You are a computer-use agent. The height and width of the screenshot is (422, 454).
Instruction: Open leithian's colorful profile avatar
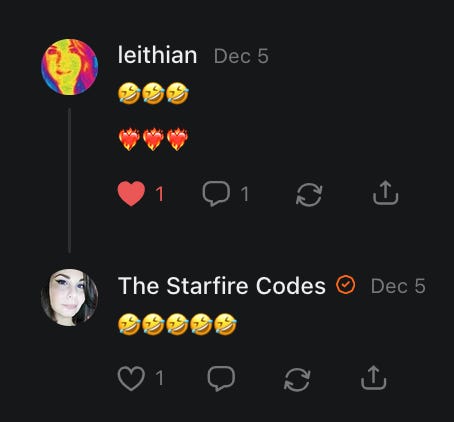[x=69, y=67]
